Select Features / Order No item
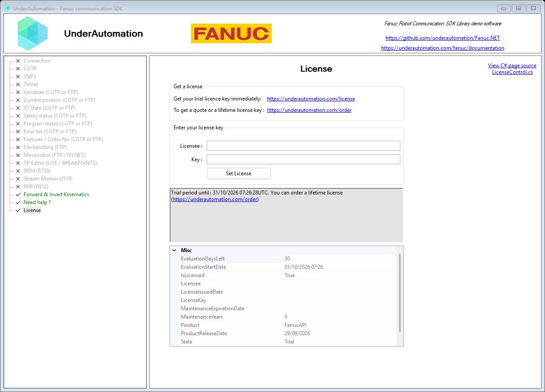The height and width of the screenshot is (392, 545). coord(63,139)
